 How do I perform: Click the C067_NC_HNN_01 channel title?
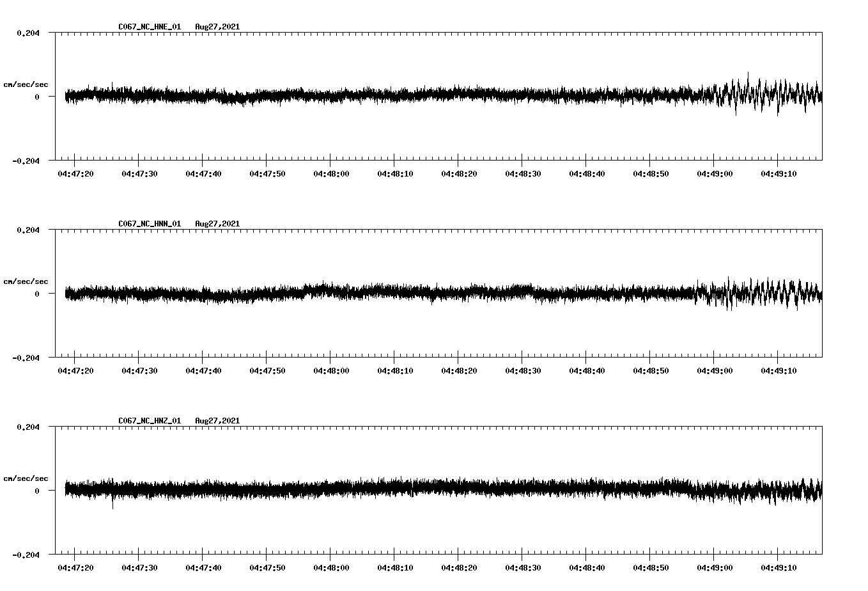click(150, 224)
